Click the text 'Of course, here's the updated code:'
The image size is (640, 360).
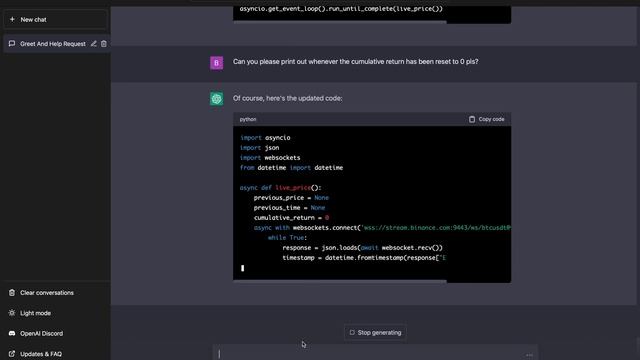pyautogui.click(x=287, y=98)
